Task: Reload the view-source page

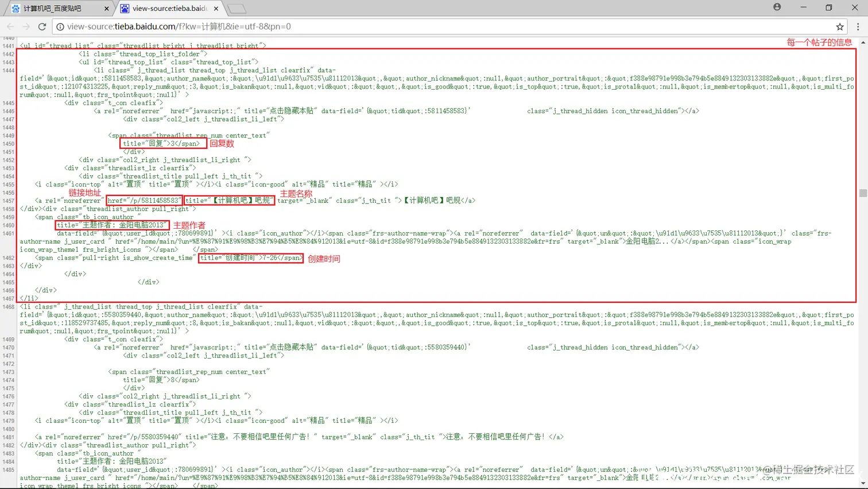Action: [42, 26]
